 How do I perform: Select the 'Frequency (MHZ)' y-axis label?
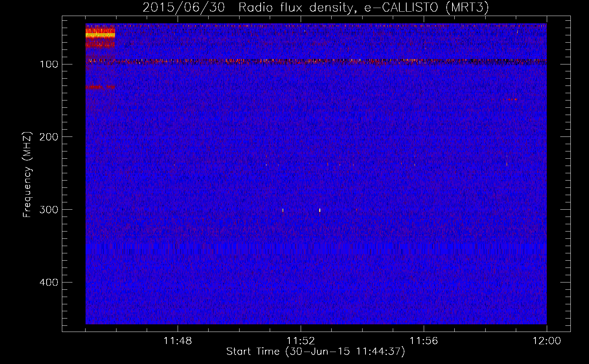(27, 175)
